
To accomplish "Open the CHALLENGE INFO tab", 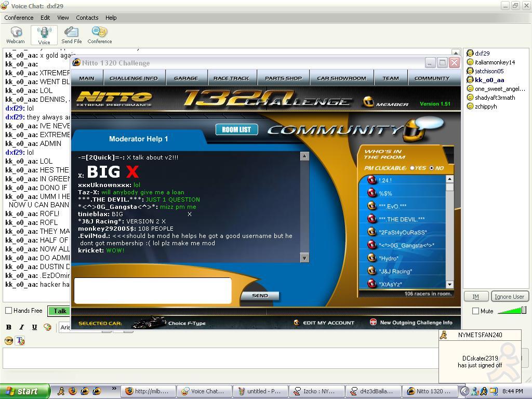I will tap(134, 78).
